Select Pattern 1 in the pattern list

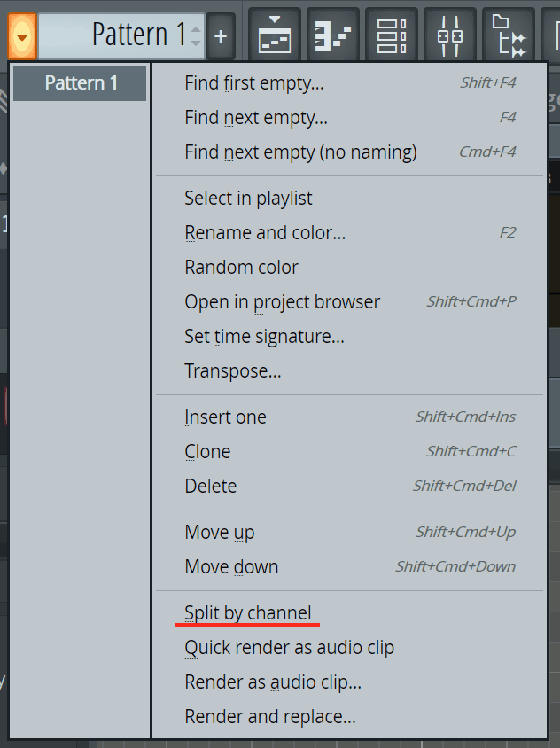click(x=81, y=83)
